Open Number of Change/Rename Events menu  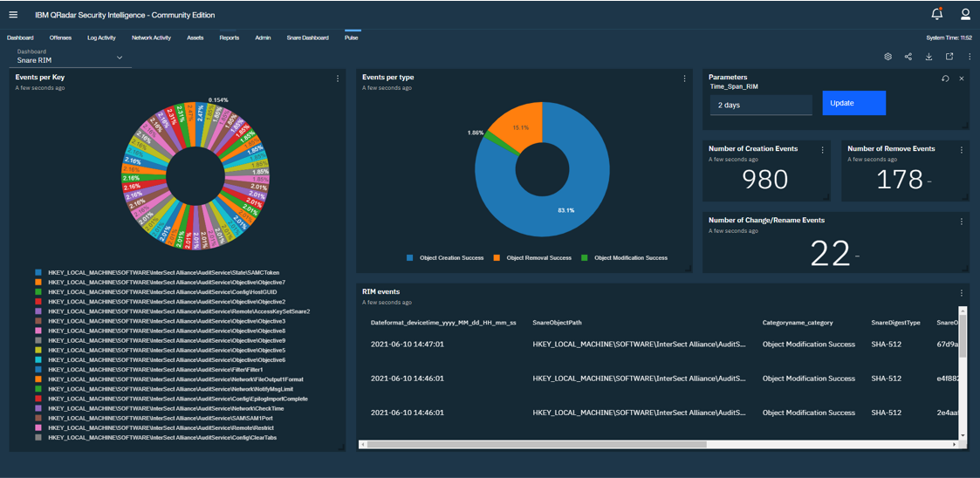click(962, 222)
